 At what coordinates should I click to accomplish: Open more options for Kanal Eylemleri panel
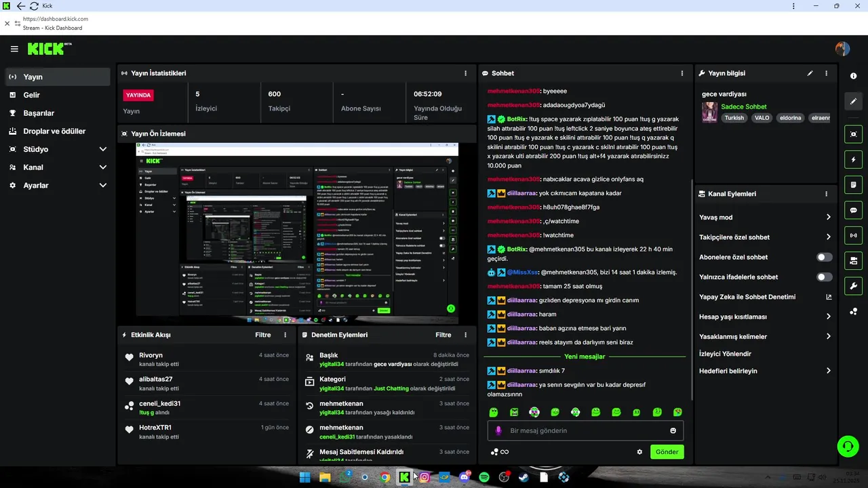826,194
